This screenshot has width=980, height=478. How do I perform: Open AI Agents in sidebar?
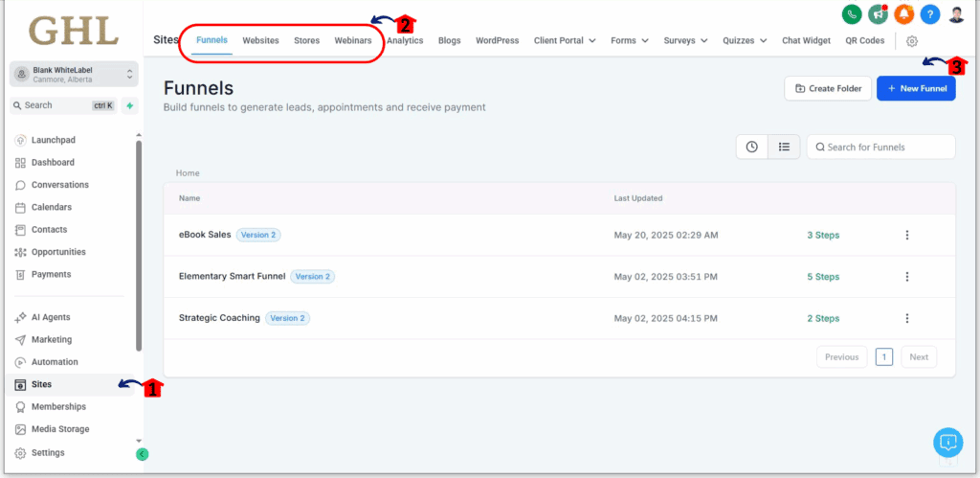(x=51, y=317)
